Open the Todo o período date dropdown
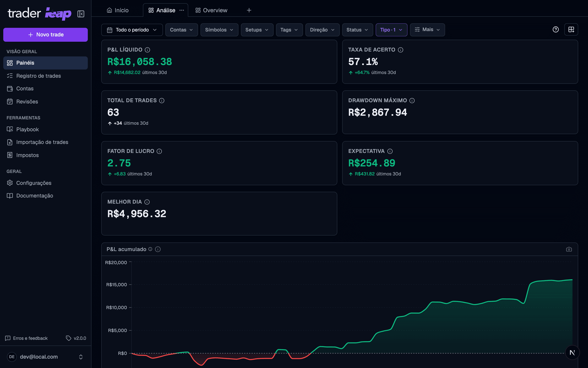Image resolution: width=588 pixels, height=368 pixels. pos(132,30)
